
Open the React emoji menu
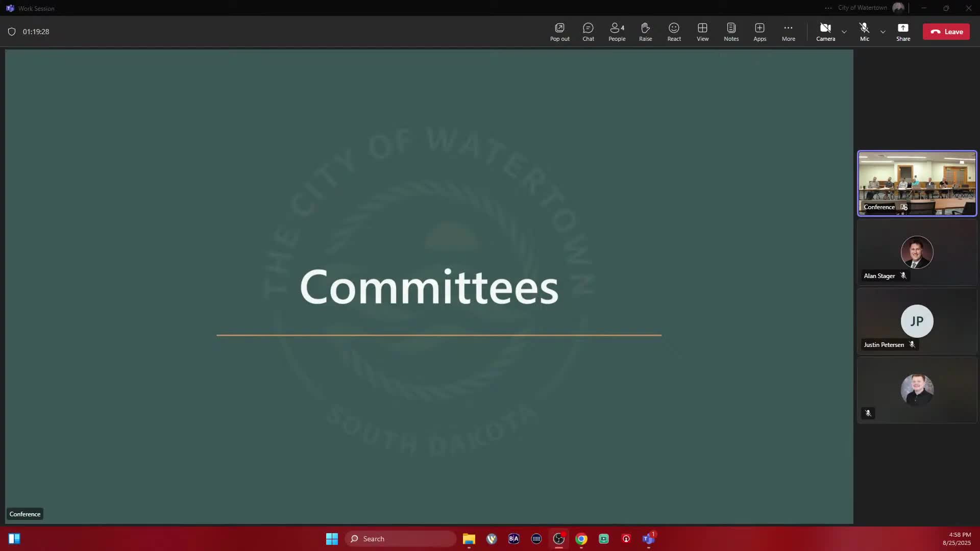click(674, 32)
